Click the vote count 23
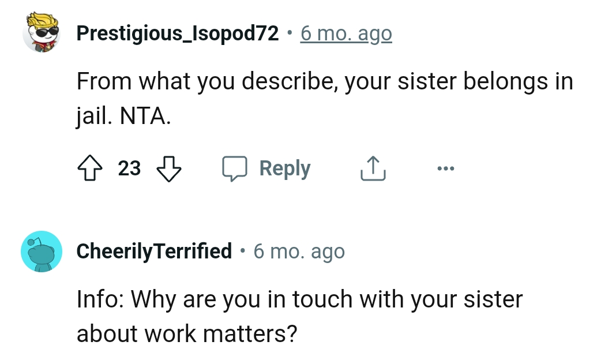Viewport: 616px width, 364px height. [129, 168]
